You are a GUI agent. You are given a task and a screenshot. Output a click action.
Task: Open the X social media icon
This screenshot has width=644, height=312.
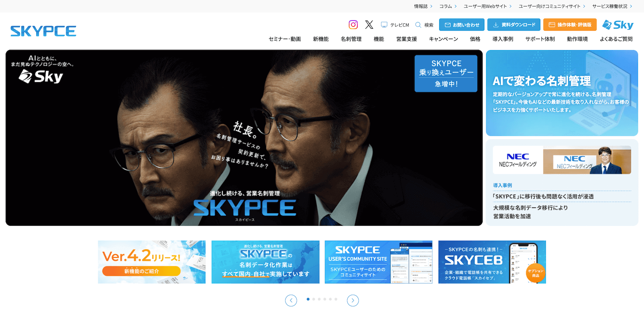[x=369, y=25]
